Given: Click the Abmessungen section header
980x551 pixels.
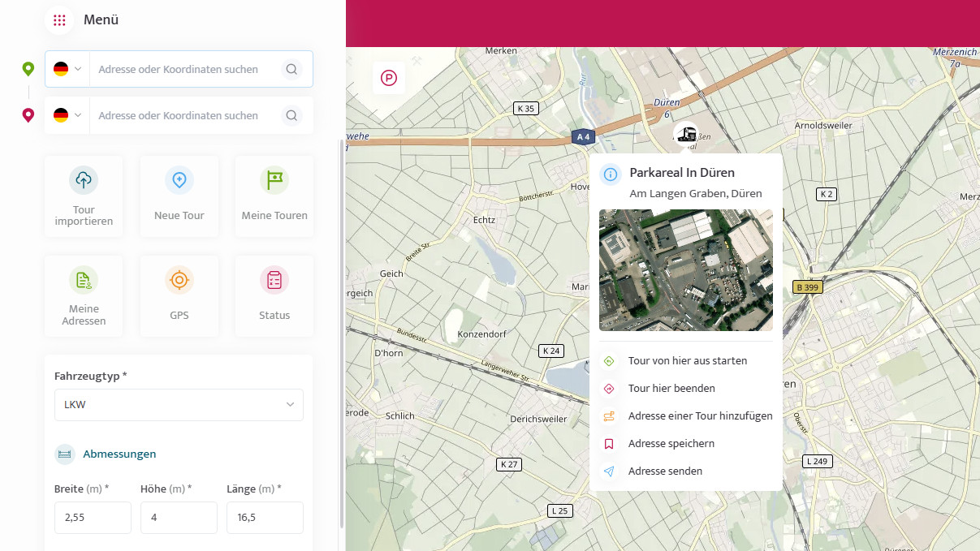Looking at the screenshot, I should [119, 454].
